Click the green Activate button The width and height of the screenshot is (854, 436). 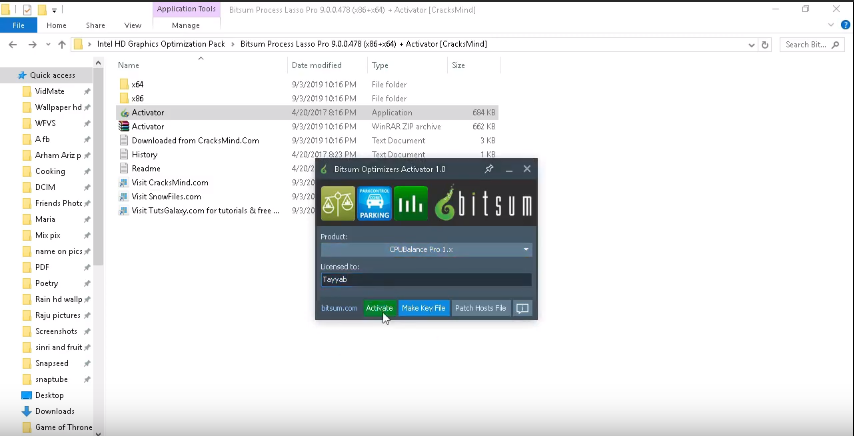(x=380, y=308)
